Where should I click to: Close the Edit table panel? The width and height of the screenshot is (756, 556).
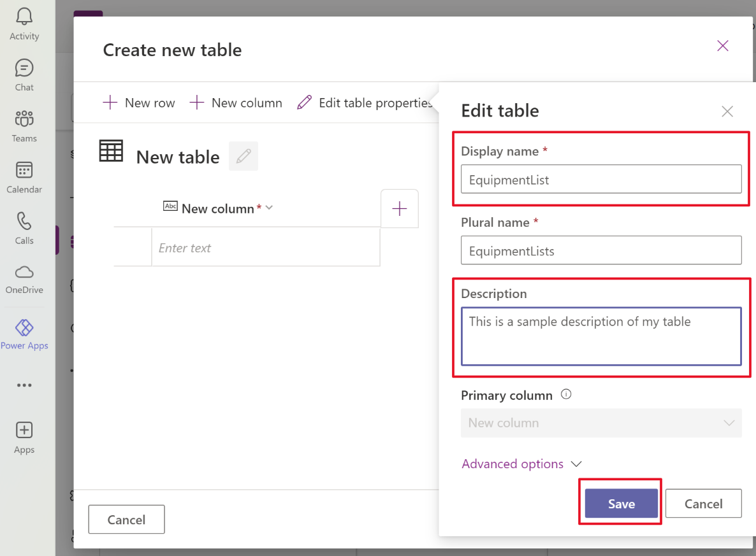[x=727, y=111]
